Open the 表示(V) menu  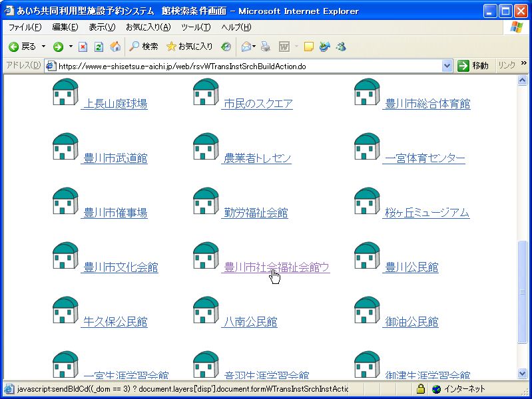point(102,27)
